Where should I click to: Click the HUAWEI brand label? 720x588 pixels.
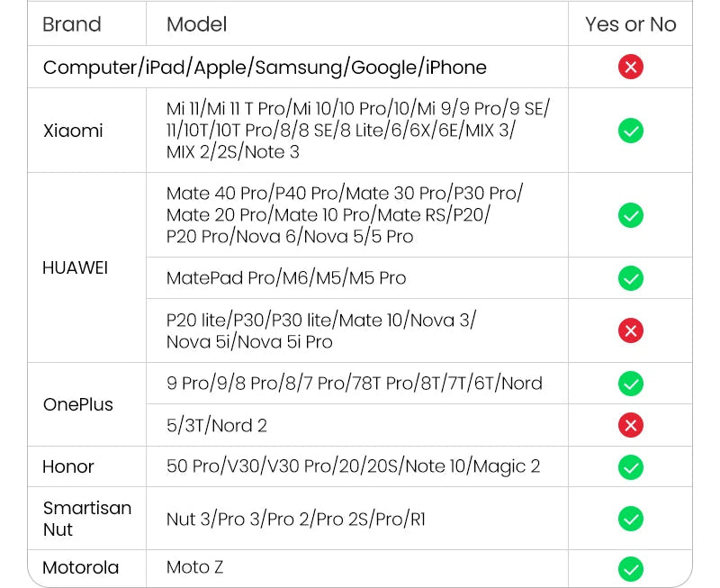(x=75, y=268)
